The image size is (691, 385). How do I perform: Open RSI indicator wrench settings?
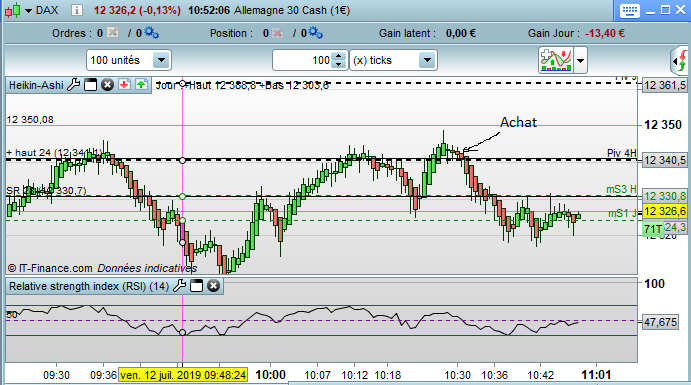point(179,286)
